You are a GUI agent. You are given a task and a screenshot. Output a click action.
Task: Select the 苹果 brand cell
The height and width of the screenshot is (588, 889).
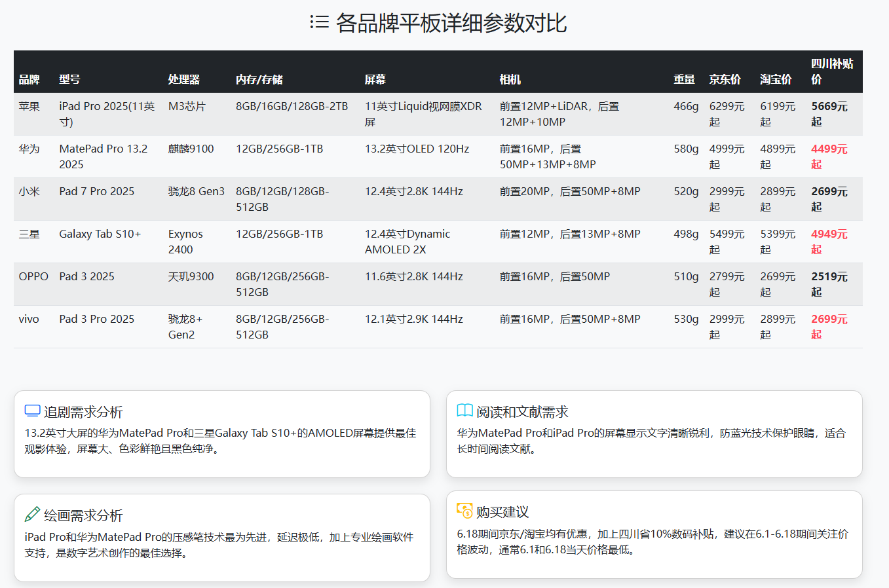(29, 106)
